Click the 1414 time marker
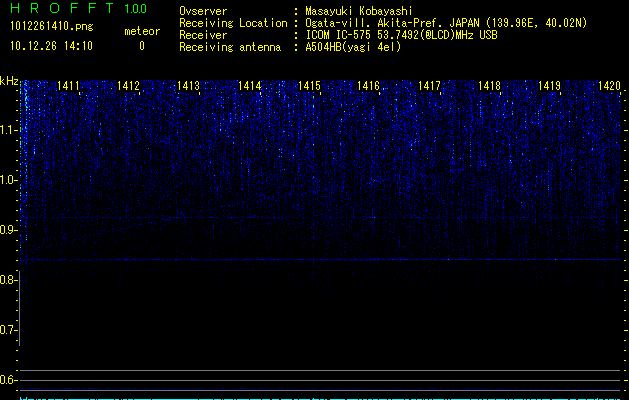This screenshot has width=629, height=400. 250,85
